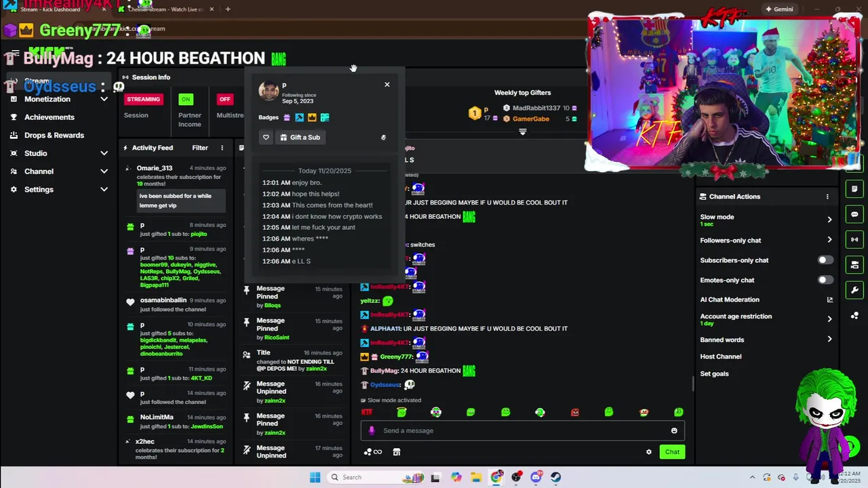Toggle Subscribers-only chat switch
Viewport: 868px width, 488px height.
click(x=825, y=260)
